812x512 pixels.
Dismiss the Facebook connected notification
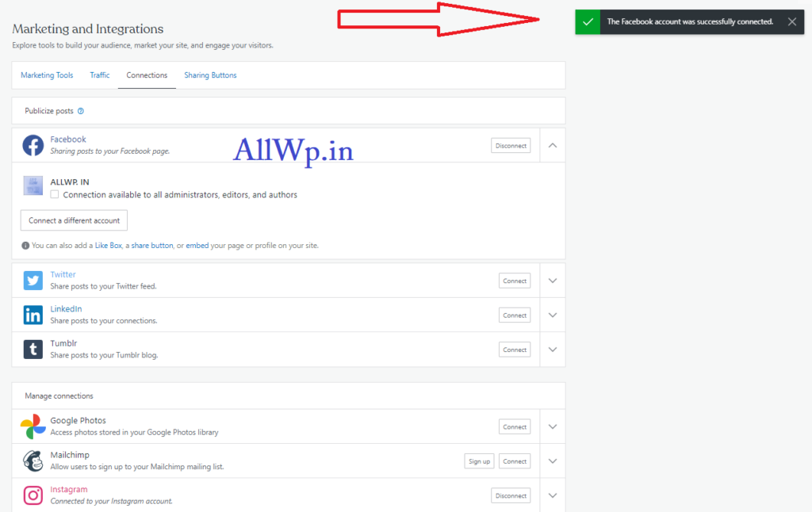coord(792,21)
